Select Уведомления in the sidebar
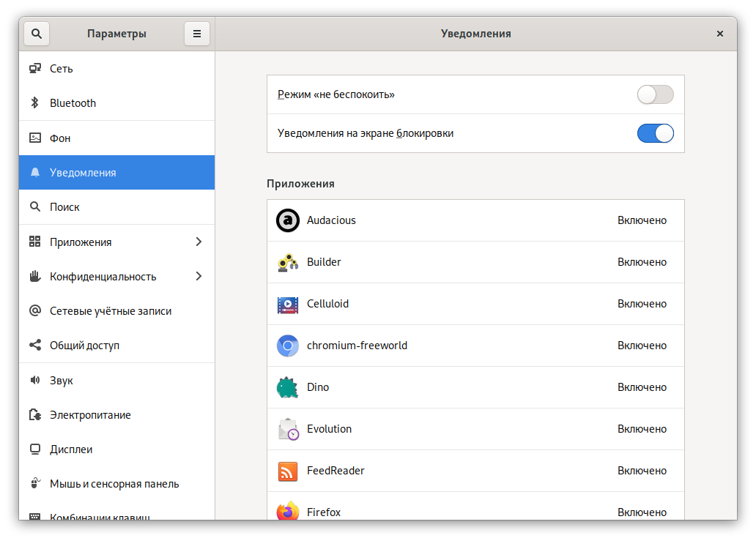This screenshot has height=541, width=756. tap(116, 173)
